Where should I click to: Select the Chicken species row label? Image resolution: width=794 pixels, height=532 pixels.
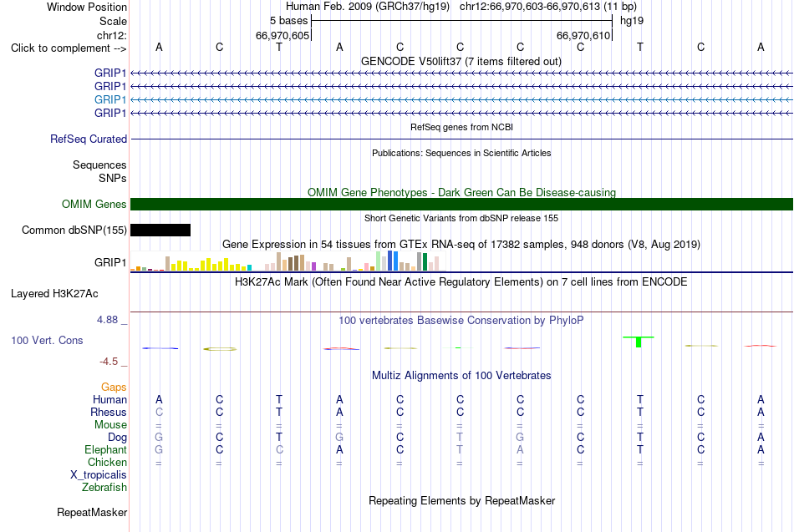tap(107, 462)
